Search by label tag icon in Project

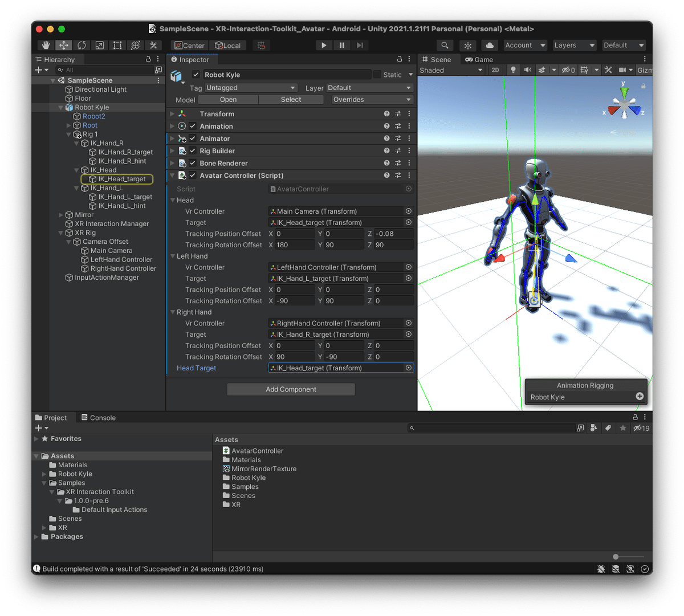tap(608, 428)
